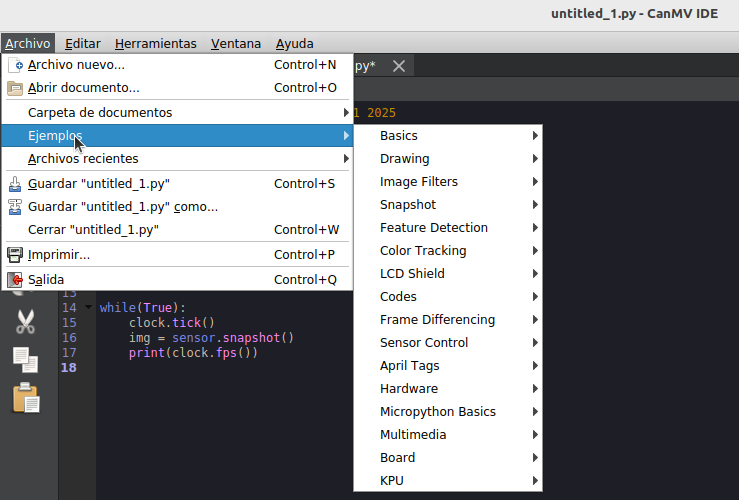Click the clock.tick() code line
This screenshot has height=500, width=739.
pyautogui.click(x=172, y=323)
